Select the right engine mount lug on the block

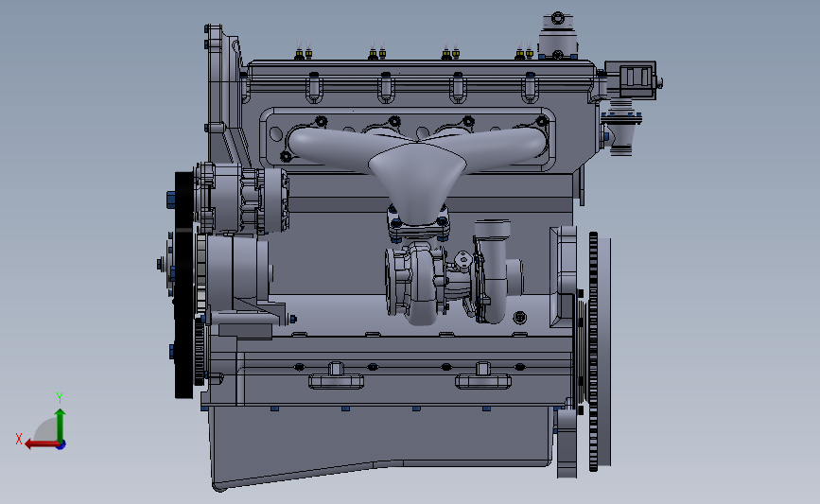pyautogui.click(x=482, y=377)
